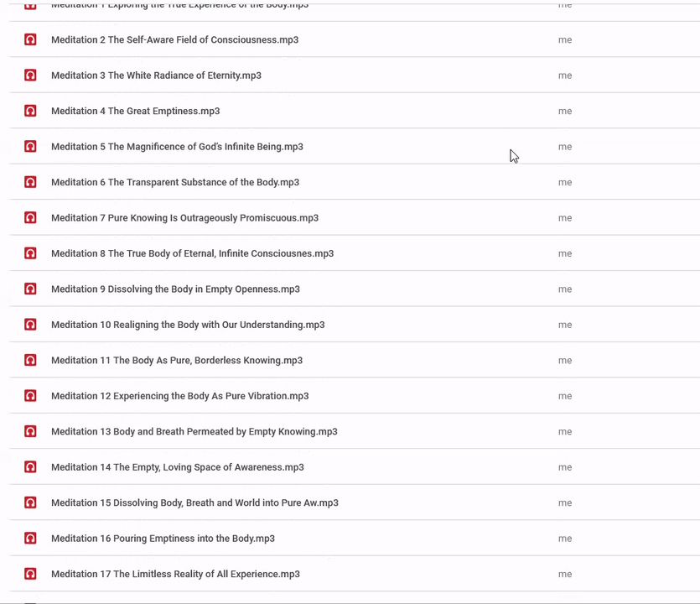Image resolution: width=700 pixels, height=604 pixels.
Task: Click audio icon beside Meditation 4 file
Action: pos(30,111)
